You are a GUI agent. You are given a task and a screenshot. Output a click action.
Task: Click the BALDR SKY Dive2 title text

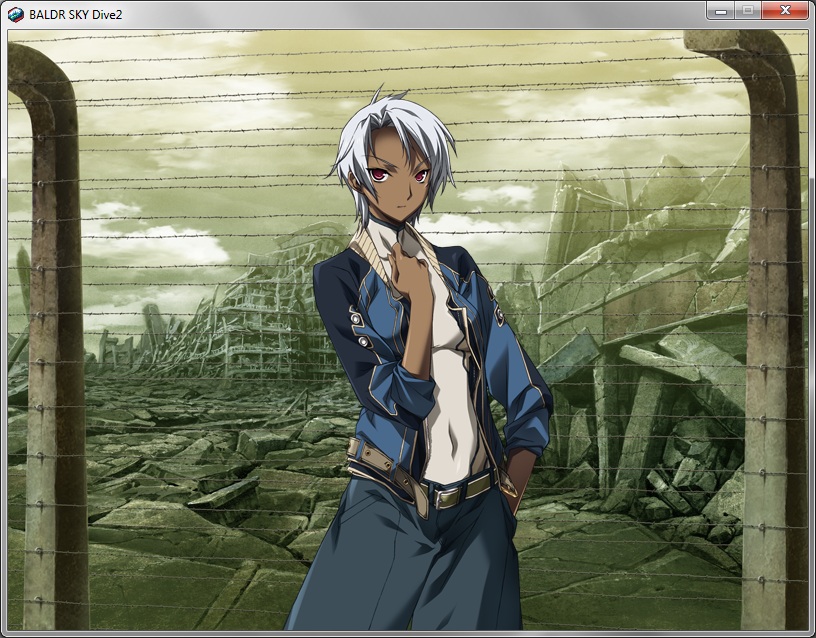click(x=75, y=15)
